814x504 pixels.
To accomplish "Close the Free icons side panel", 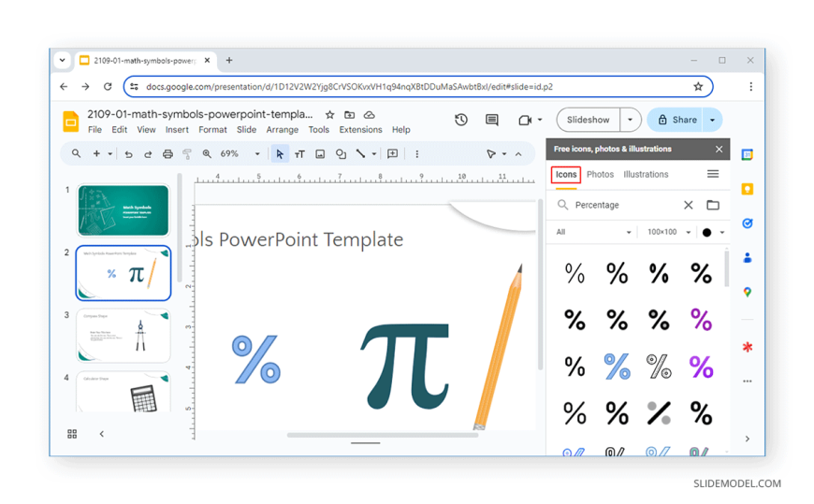I will [x=719, y=149].
